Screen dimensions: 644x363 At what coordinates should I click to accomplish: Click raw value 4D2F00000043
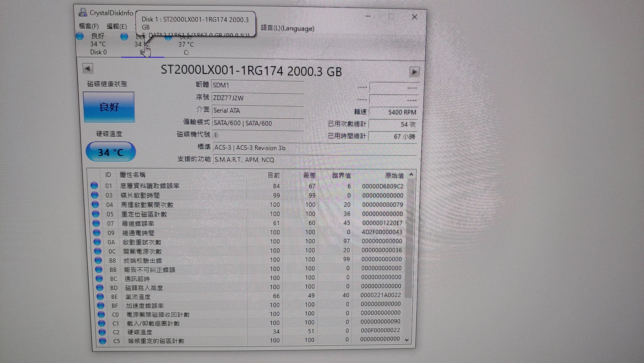(x=382, y=232)
